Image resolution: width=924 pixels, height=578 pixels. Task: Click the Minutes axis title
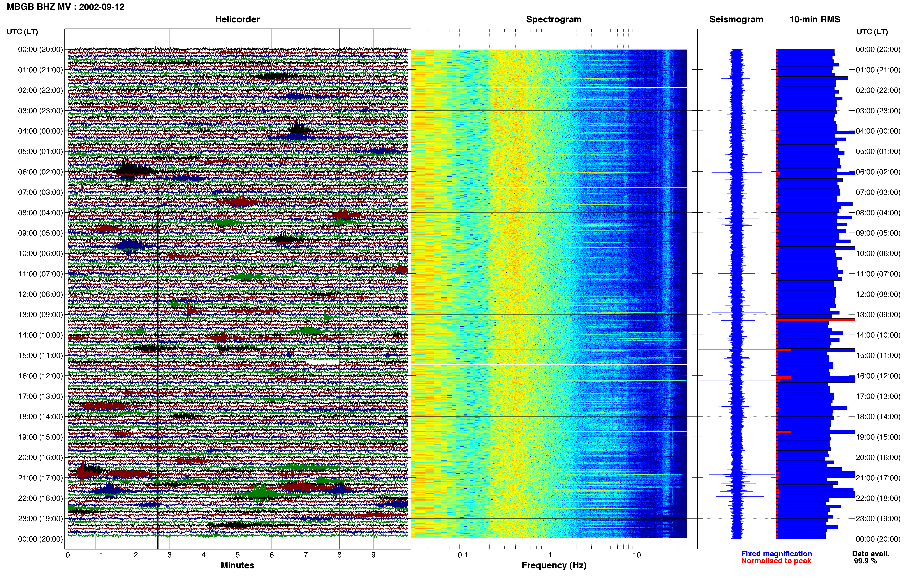tap(237, 565)
